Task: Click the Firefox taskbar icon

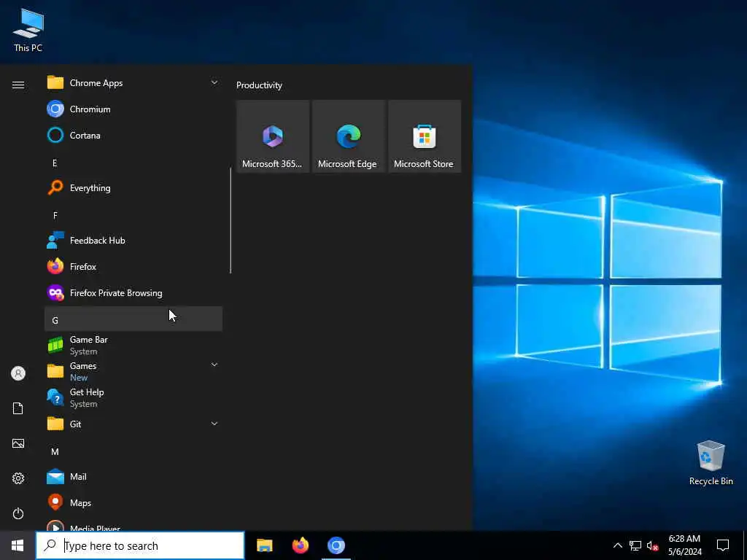Action: tap(300, 545)
